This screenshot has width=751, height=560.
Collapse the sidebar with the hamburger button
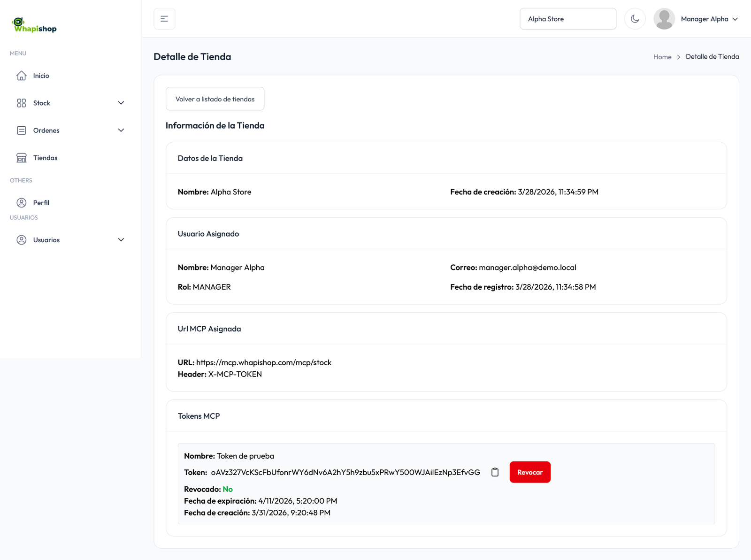click(x=164, y=19)
